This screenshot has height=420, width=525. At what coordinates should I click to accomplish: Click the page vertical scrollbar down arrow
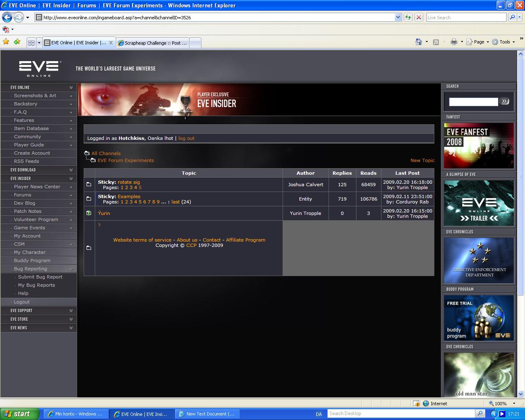coord(521,393)
